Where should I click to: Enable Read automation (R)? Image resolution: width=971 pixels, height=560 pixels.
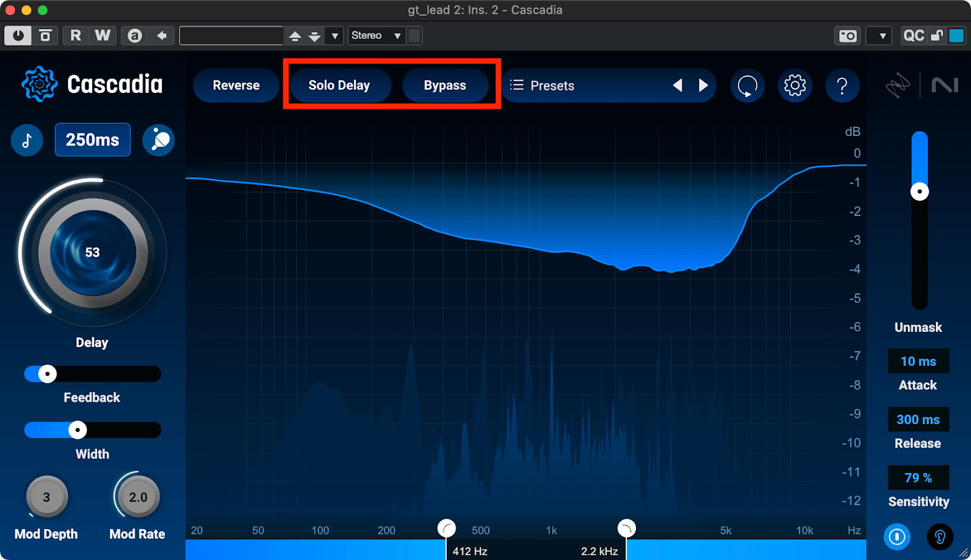pos(76,36)
